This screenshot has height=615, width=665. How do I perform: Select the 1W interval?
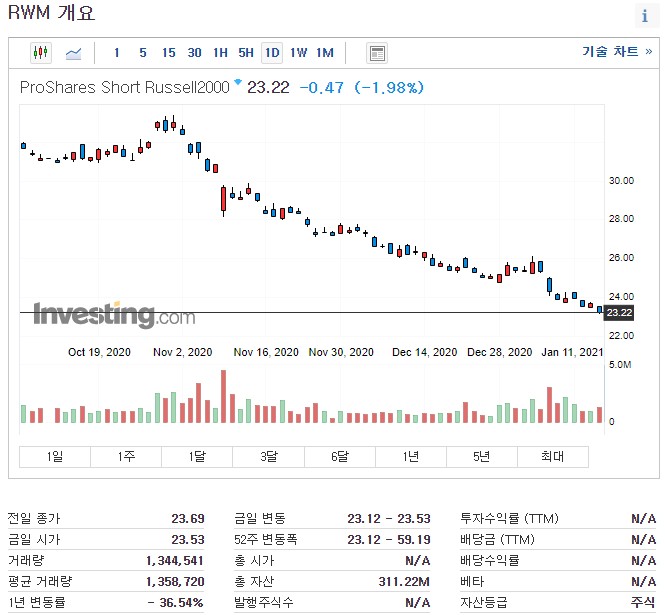pyautogui.click(x=298, y=53)
